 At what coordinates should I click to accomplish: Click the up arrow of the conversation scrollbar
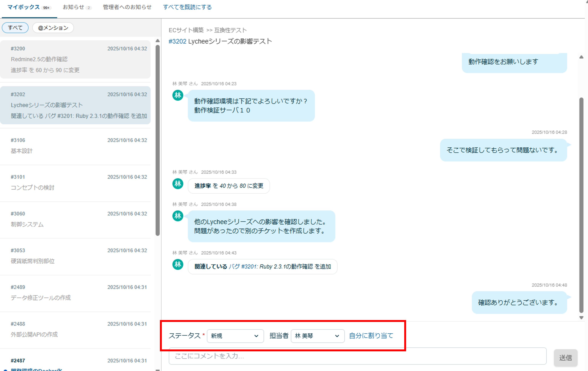point(581,57)
